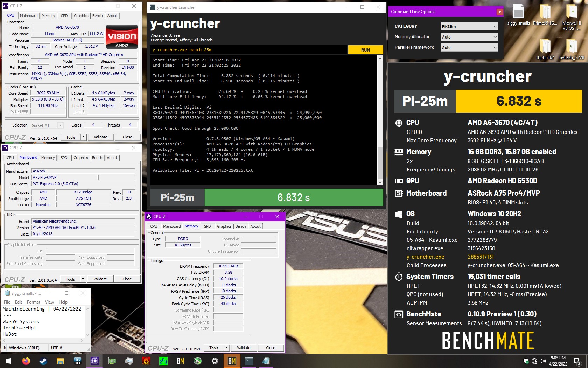Open Tools dropdown arrow in Mainboard CPU-Z window
This screenshot has height=368, width=588.
(x=83, y=279)
